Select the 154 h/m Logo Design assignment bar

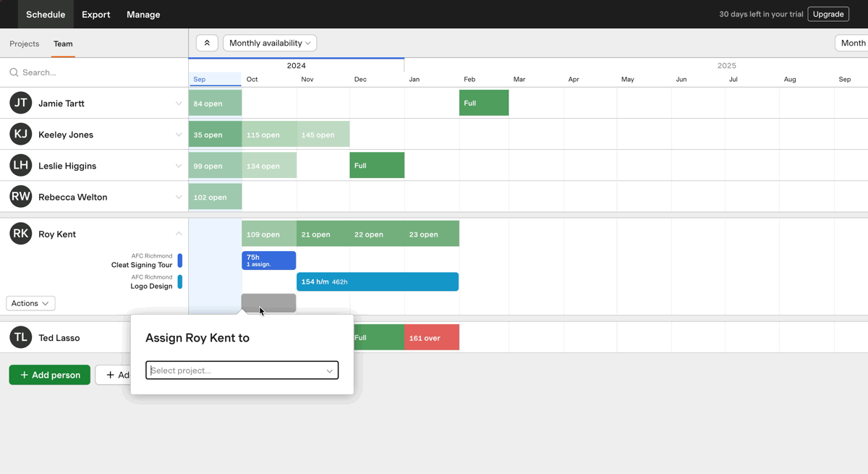(378, 282)
